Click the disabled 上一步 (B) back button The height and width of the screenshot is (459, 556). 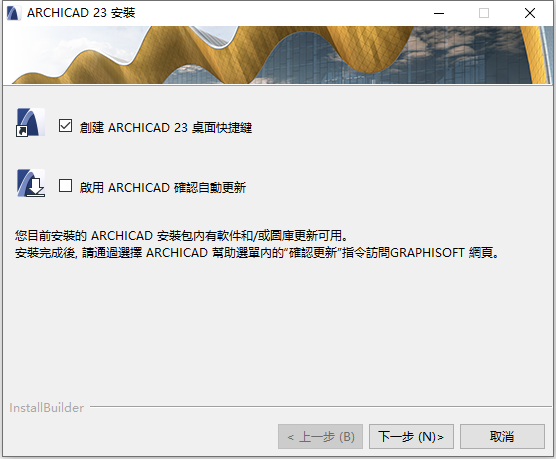pos(320,437)
